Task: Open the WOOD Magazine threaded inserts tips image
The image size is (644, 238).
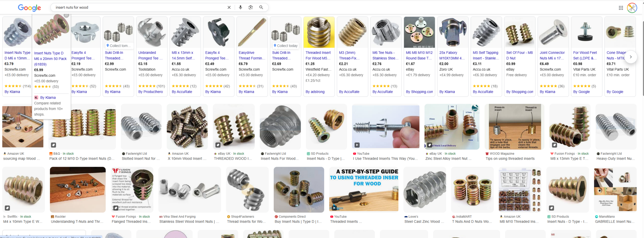Action: 515,126
